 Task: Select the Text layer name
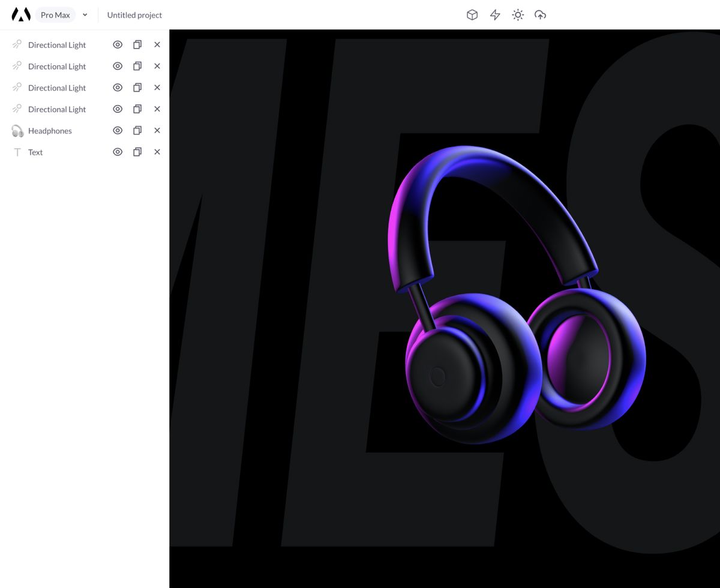coord(35,152)
